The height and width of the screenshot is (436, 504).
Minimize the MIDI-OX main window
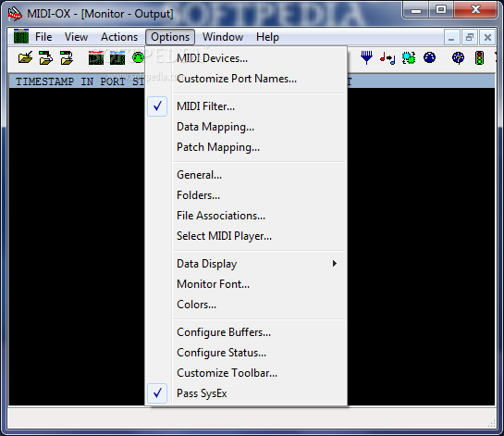click(x=416, y=9)
